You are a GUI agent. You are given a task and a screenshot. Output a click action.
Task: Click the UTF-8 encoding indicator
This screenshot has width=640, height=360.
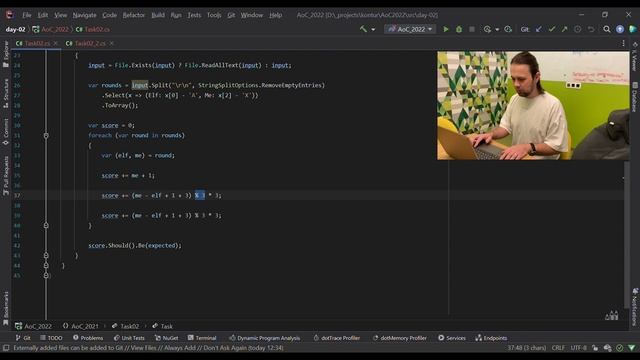point(578,348)
